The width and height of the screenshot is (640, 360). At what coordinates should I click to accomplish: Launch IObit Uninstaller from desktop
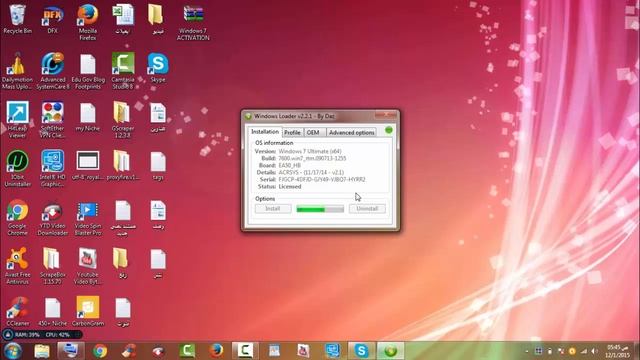(x=17, y=169)
